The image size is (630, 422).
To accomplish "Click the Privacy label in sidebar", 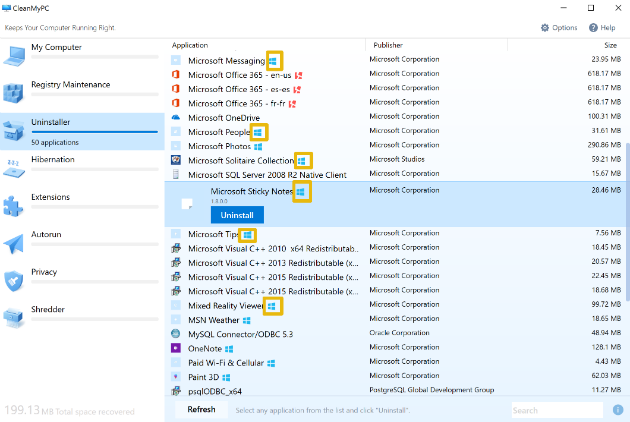I will pyautogui.click(x=44, y=272).
